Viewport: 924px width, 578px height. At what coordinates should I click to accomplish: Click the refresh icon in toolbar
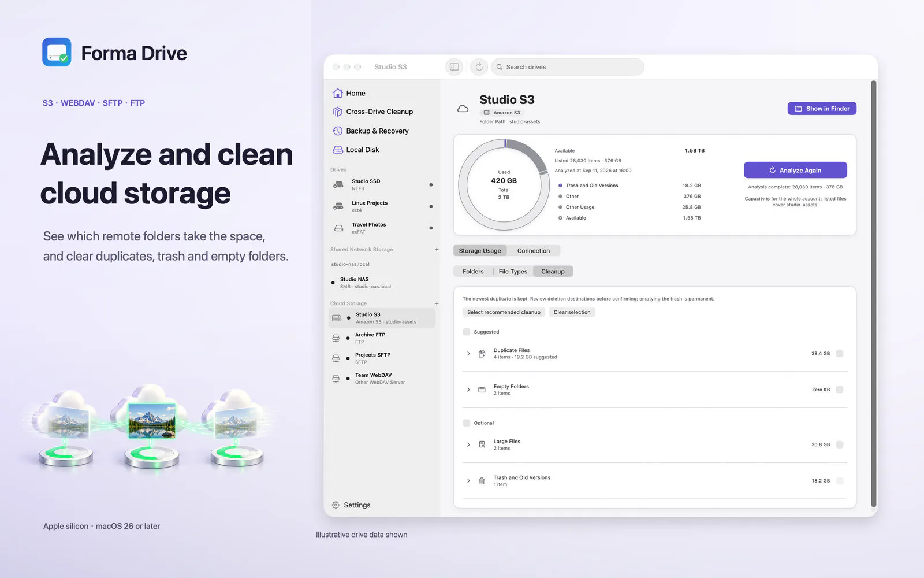[x=479, y=67]
